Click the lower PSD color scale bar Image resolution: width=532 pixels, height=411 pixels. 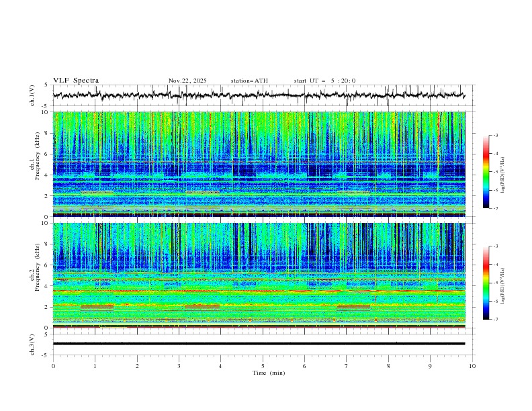pos(486,283)
